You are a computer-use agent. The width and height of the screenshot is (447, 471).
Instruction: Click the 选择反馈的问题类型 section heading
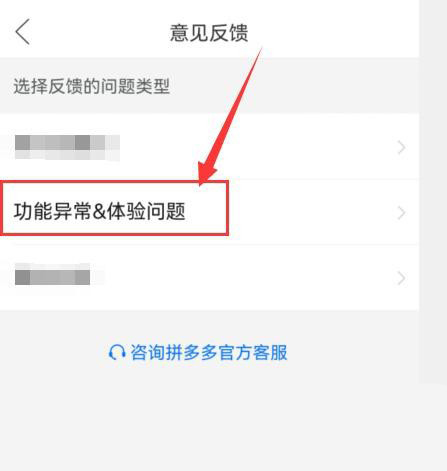click(92, 86)
